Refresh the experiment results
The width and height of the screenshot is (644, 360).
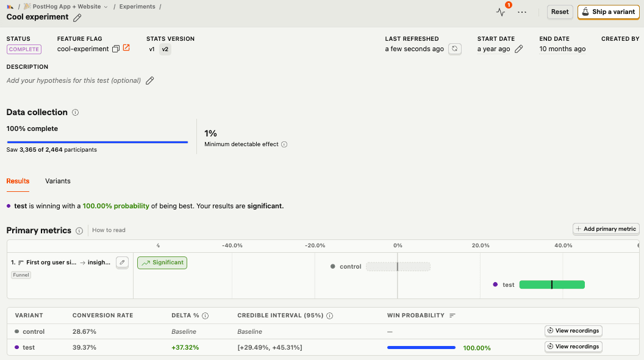coord(455,49)
